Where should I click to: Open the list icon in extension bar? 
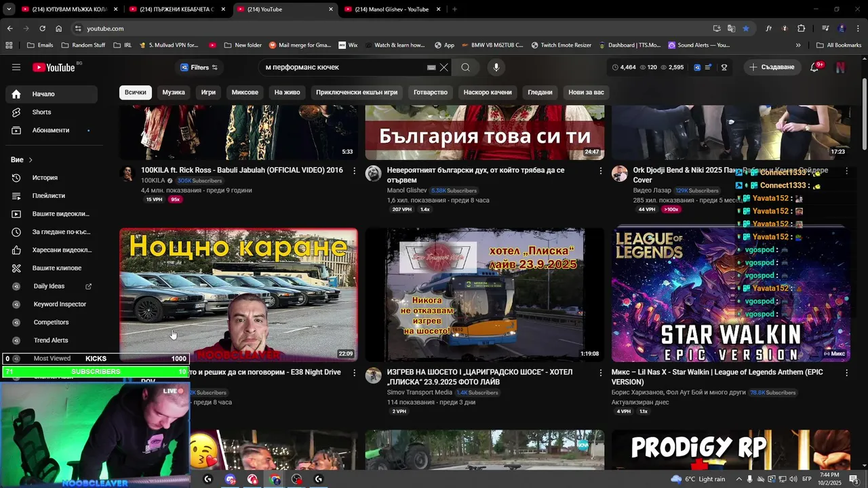[x=709, y=67]
